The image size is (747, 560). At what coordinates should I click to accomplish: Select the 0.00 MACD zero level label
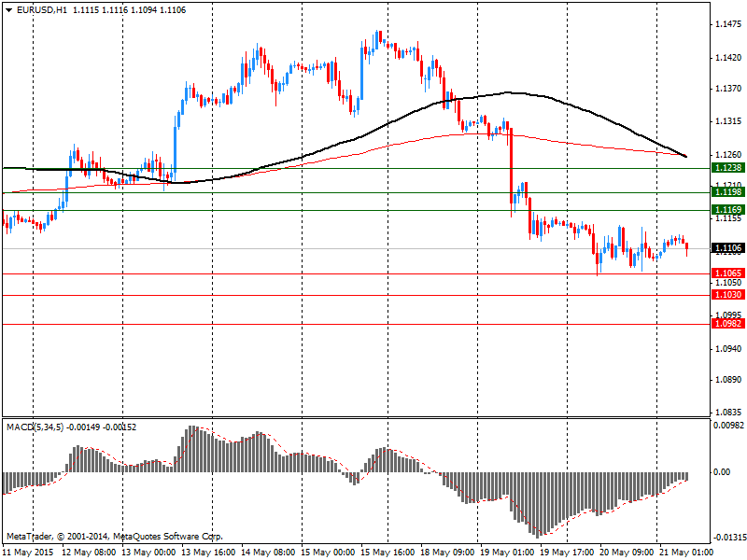(722, 472)
